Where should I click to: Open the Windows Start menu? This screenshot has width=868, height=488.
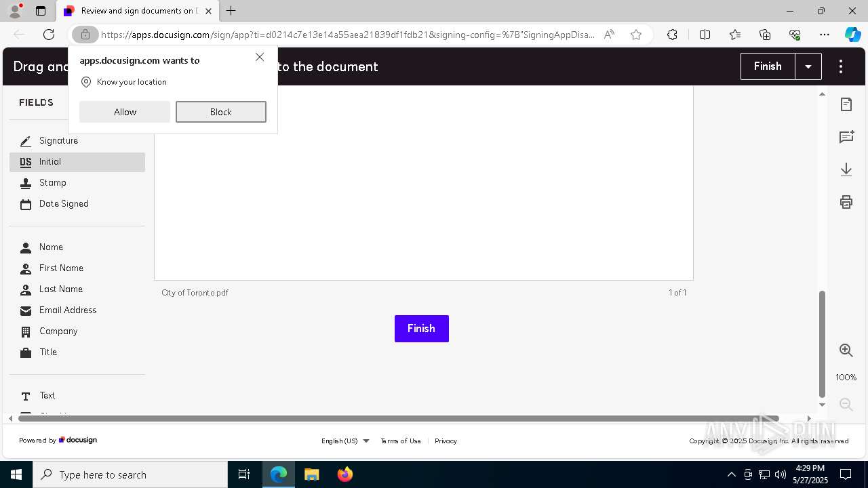coord(16,474)
